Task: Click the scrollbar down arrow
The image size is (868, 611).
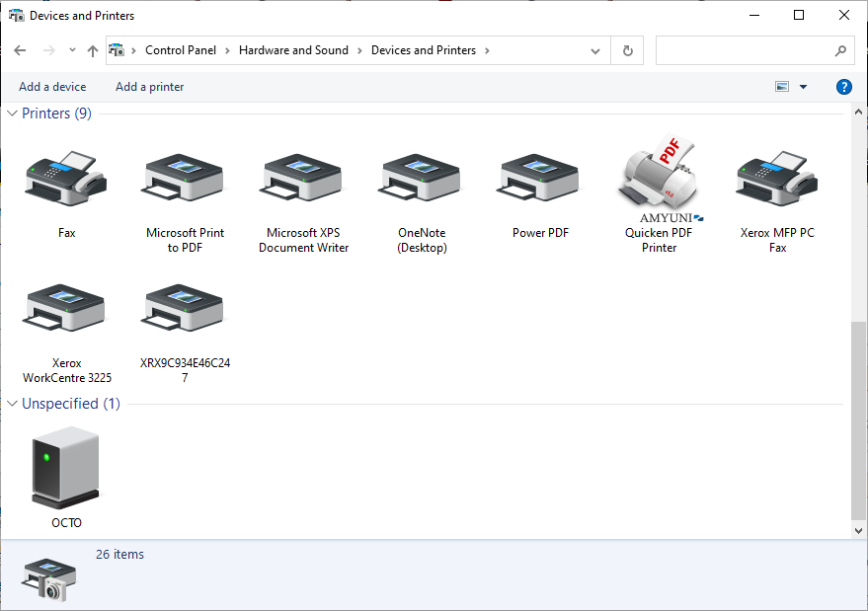Action: [858, 530]
